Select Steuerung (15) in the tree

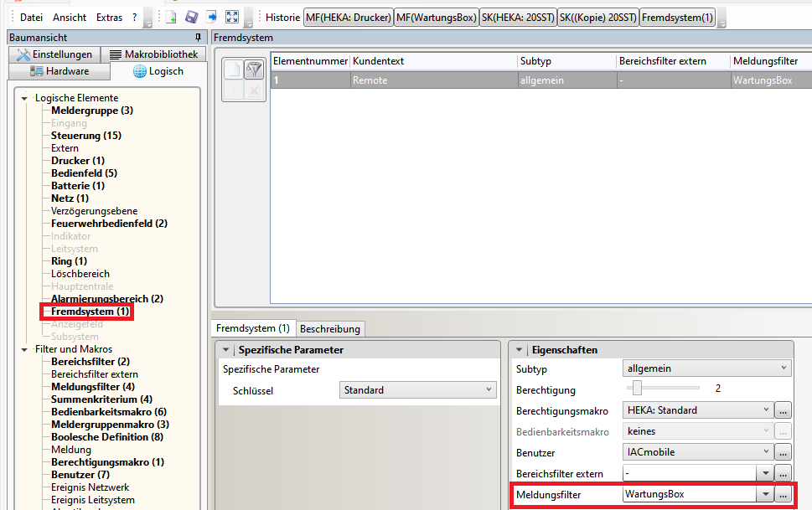pyautogui.click(x=86, y=136)
